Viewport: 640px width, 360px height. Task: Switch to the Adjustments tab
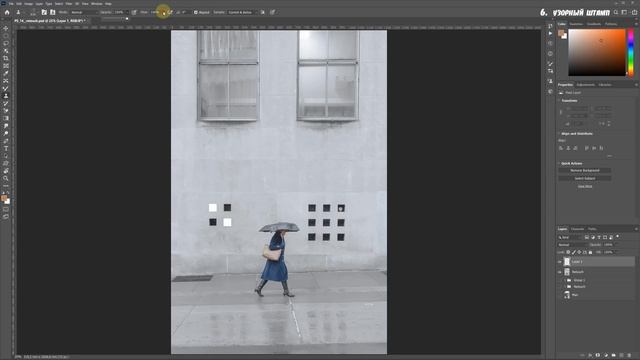(586, 85)
